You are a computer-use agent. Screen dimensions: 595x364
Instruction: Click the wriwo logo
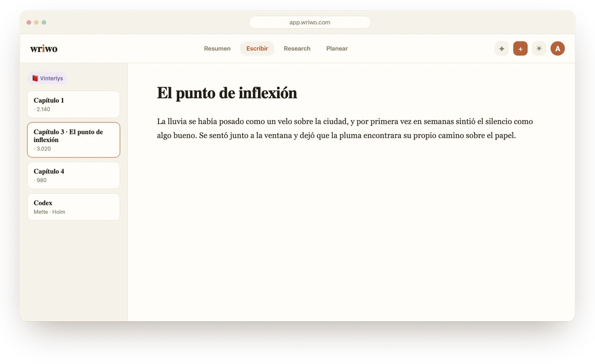tap(44, 48)
